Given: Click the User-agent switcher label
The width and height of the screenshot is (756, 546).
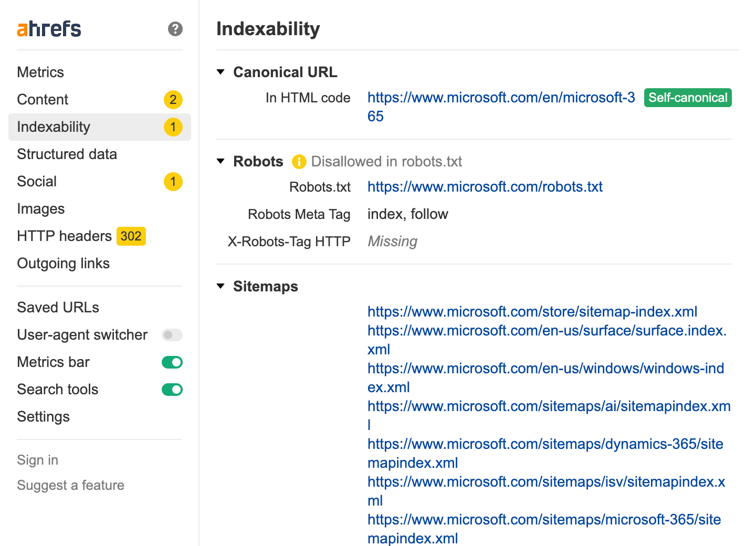Looking at the screenshot, I should pyautogui.click(x=82, y=335).
